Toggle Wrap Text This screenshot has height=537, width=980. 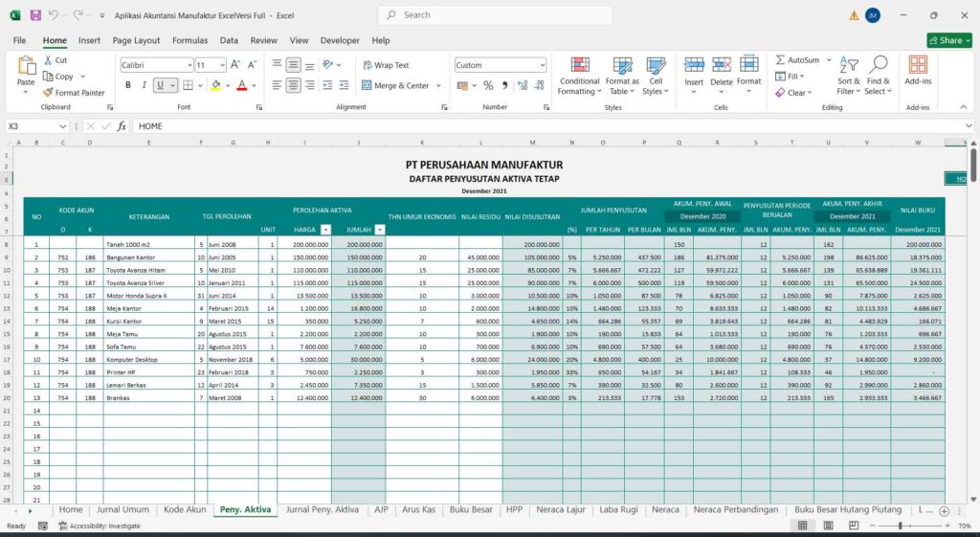point(386,65)
